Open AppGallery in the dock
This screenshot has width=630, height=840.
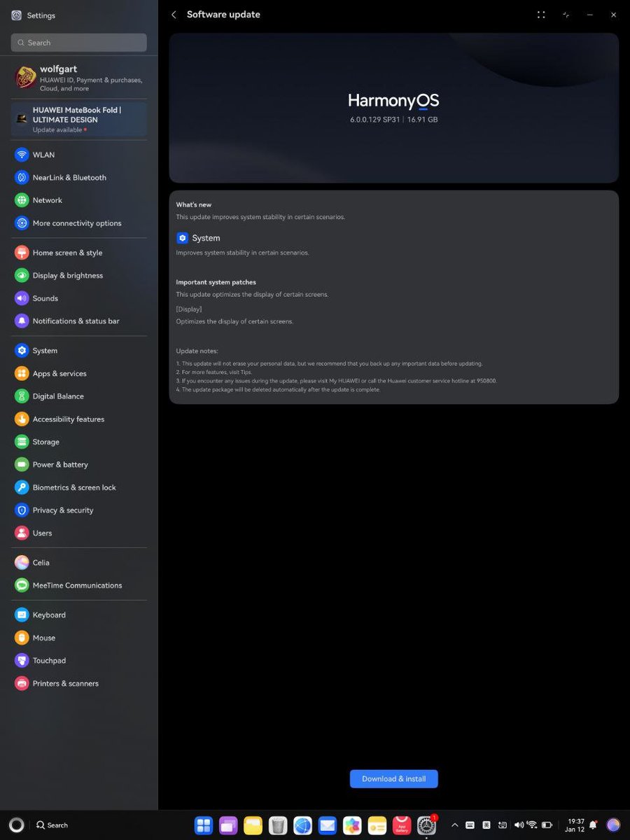click(402, 825)
